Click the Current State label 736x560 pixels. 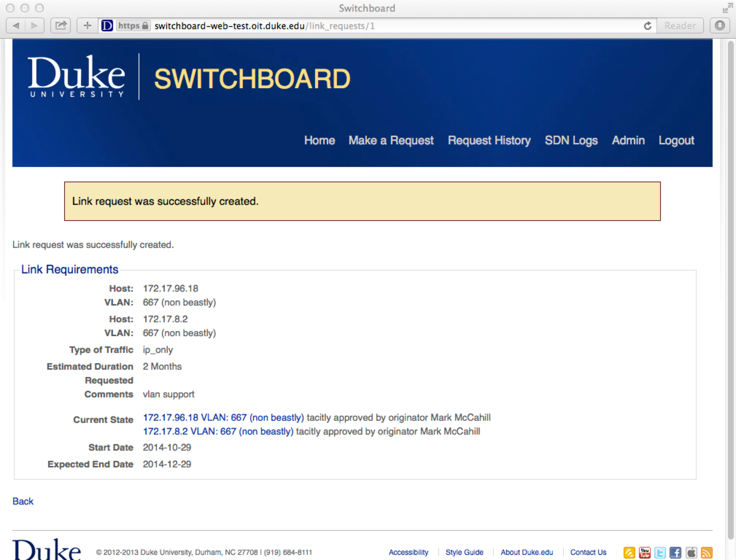[x=103, y=420]
